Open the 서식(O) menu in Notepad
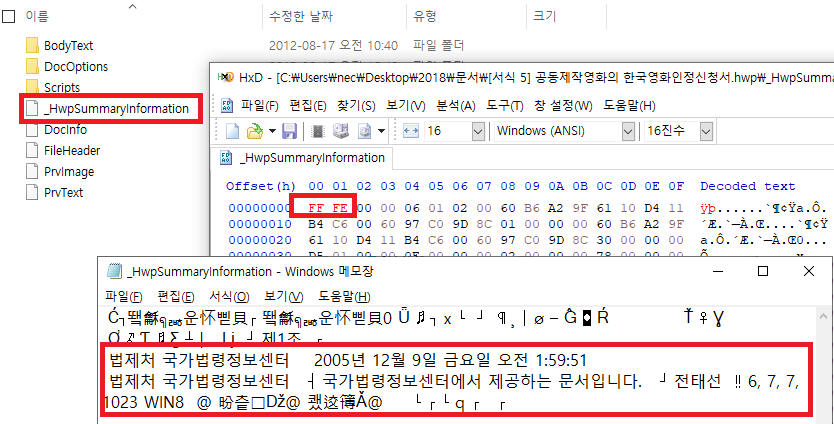Image resolution: width=834 pixels, height=424 pixels. (227, 297)
